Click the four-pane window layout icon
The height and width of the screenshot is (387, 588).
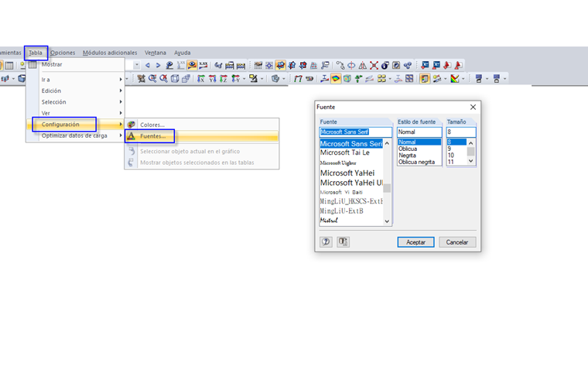click(409, 79)
